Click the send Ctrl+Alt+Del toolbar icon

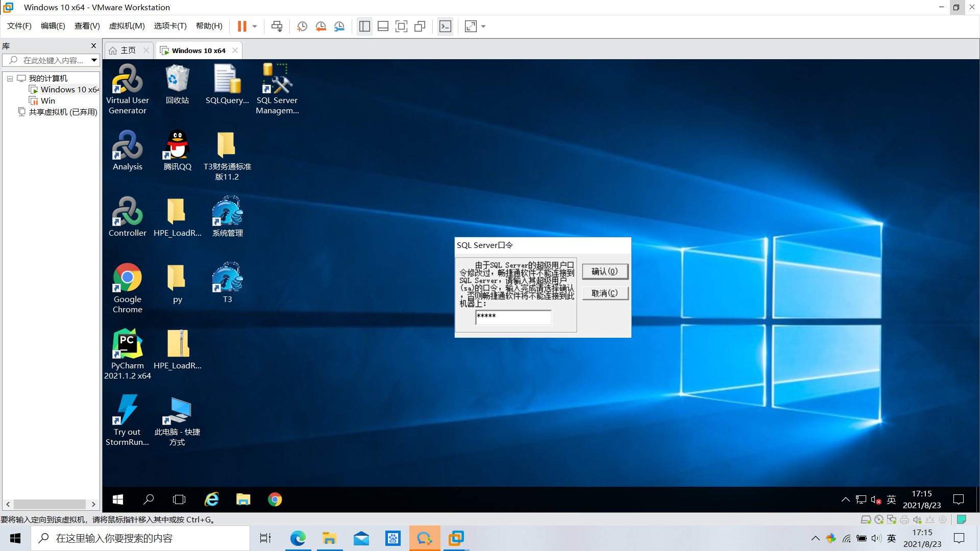coord(277,26)
